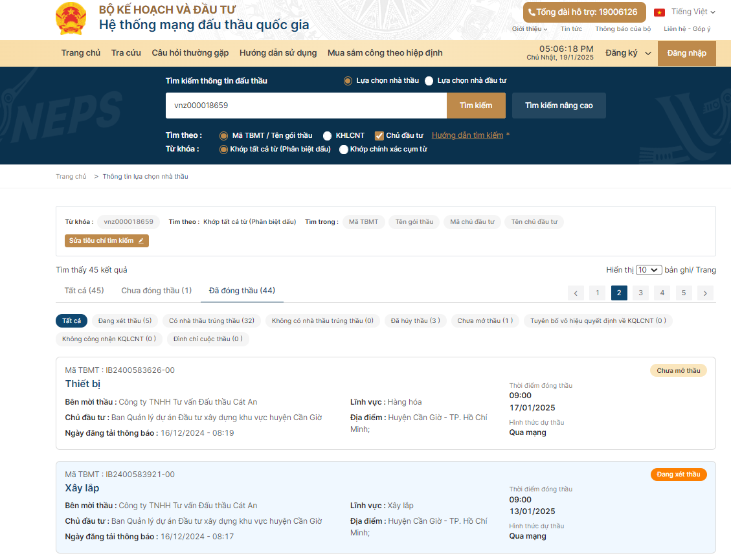
Task: Click the pencil icon to edit search criteria
Action: (x=141, y=241)
